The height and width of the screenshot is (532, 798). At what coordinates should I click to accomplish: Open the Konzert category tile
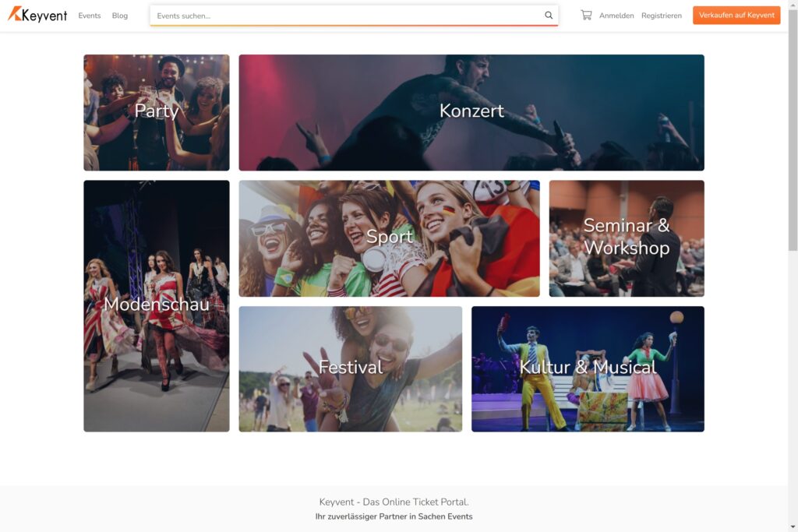tap(471, 112)
